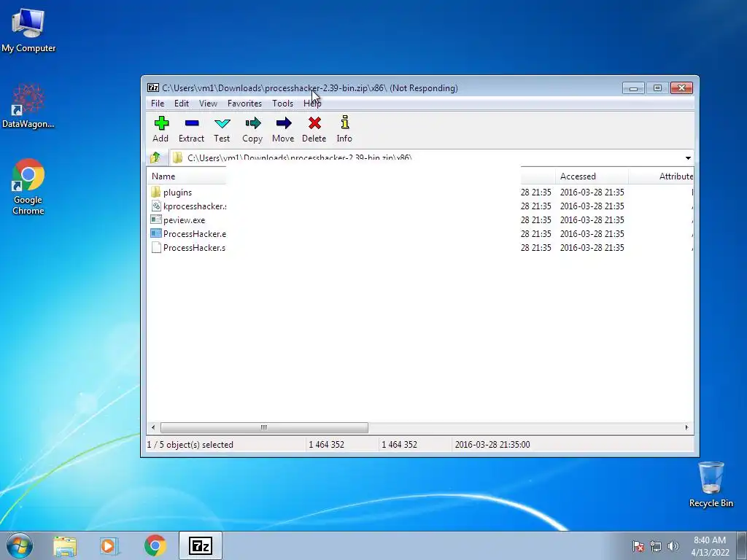
Task: Open the Edit menu
Action: (x=182, y=104)
